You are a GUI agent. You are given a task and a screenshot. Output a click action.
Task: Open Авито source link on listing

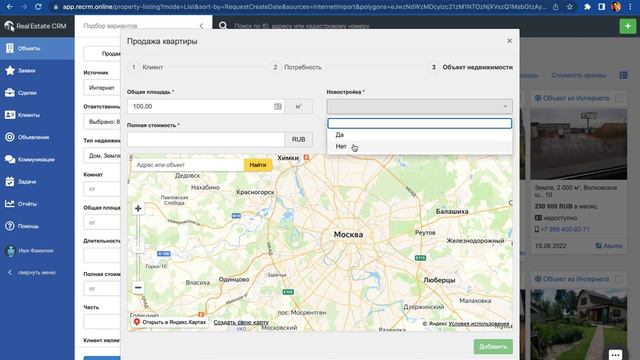pos(609,246)
